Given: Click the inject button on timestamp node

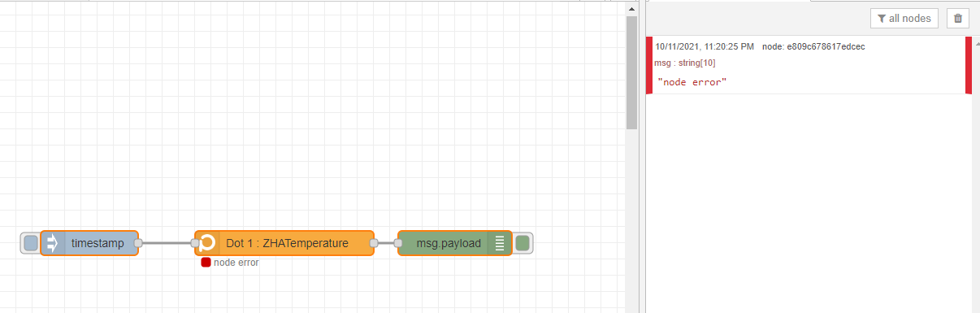Looking at the screenshot, I should 31,242.
